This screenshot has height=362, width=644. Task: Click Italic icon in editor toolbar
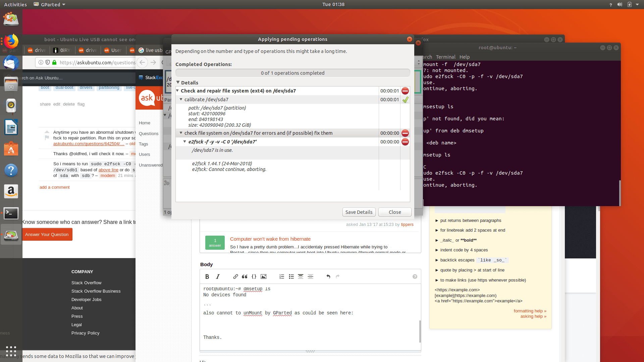click(218, 277)
